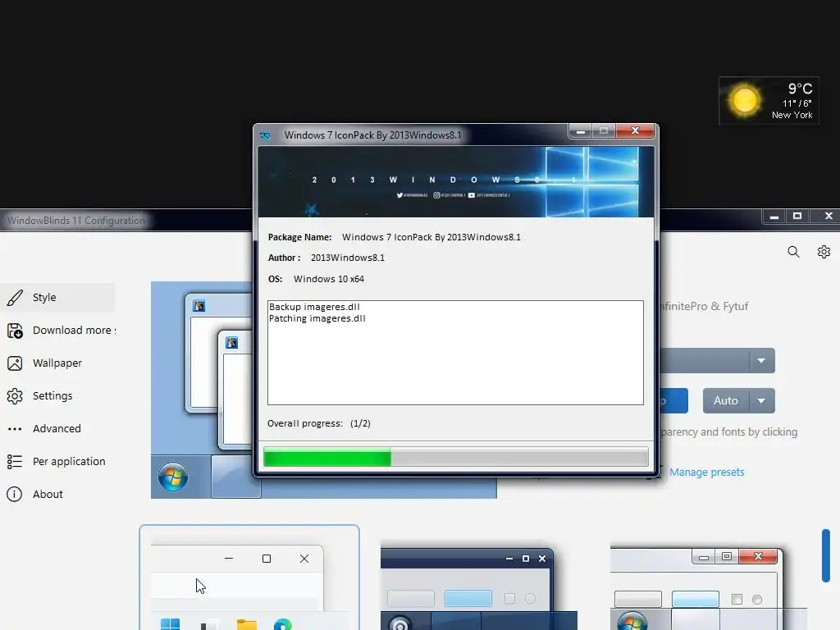Viewport: 840px width, 630px height.
Task: Expand the Auto button dropdown arrow
Action: (761, 400)
